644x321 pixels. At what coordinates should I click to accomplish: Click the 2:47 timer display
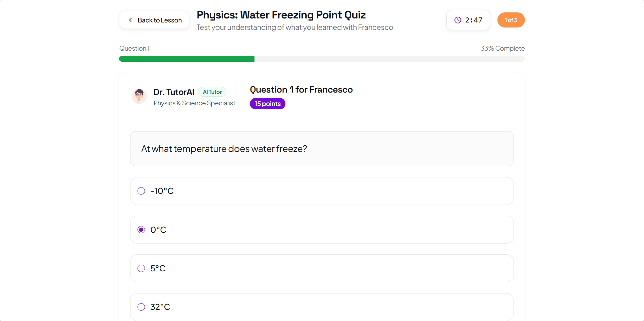coord(474,20)
